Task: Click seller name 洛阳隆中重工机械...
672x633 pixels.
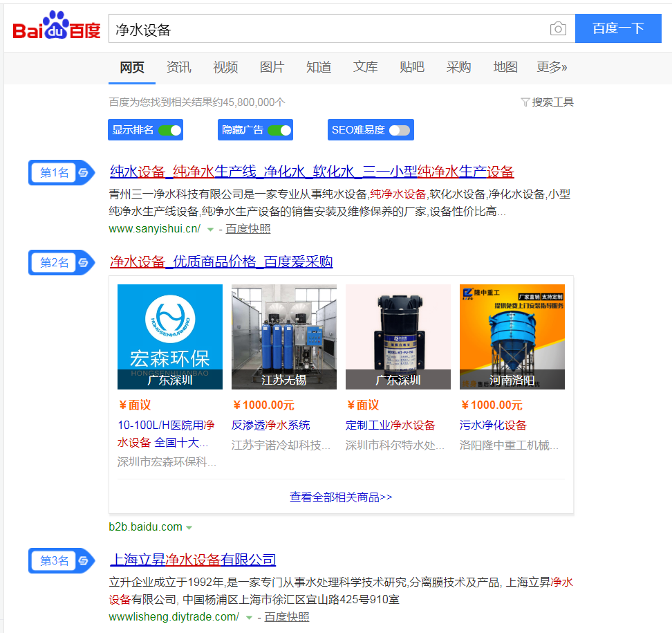Action: [x=509, y=445]
